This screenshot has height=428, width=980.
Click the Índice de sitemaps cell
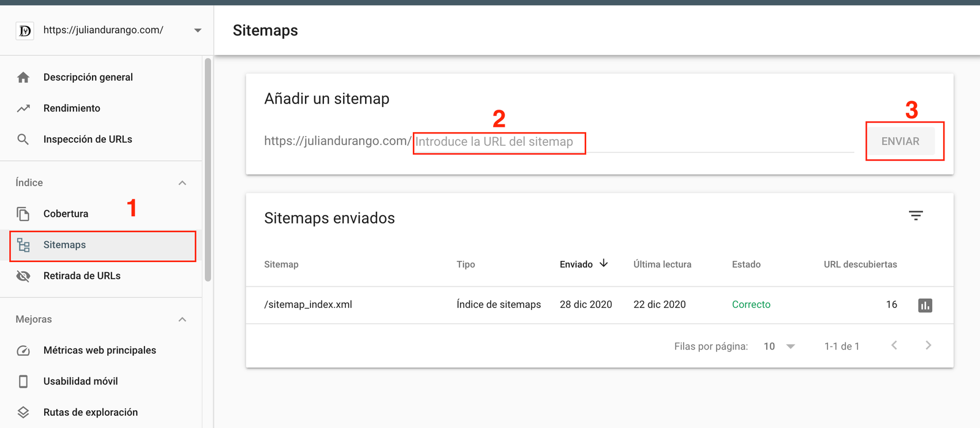499,305
